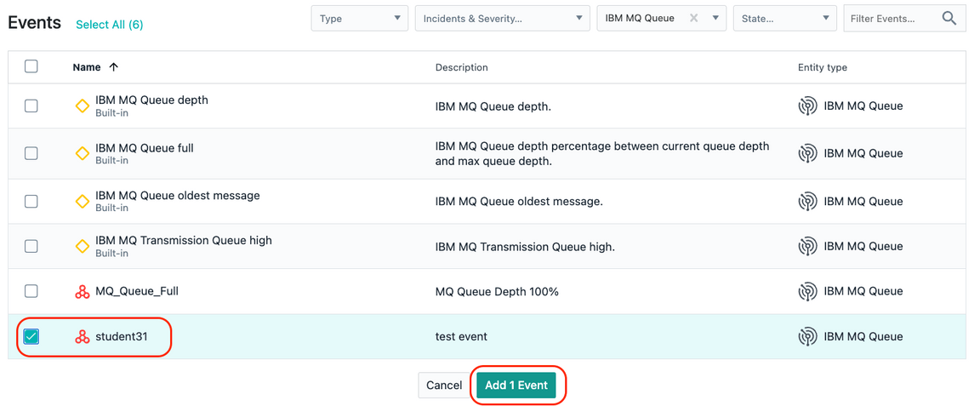Screen dimensions: 980x406
Task: Click the red custom event icon beside MQ_Queue_Full
Action: 82,291
